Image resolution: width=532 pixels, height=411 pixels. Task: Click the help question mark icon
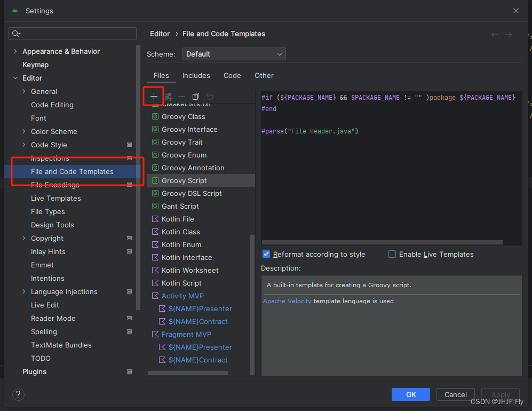pyautogui.click(x=18, y=394)
